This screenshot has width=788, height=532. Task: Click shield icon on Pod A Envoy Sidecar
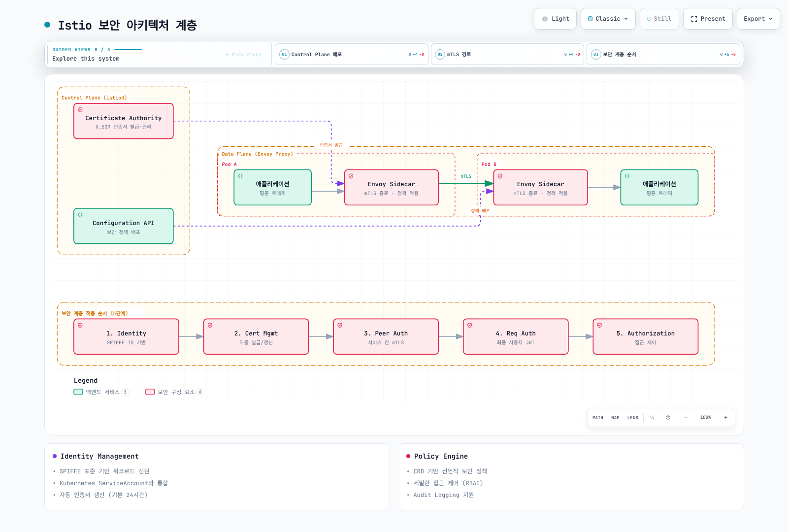(x=351, y=176)
